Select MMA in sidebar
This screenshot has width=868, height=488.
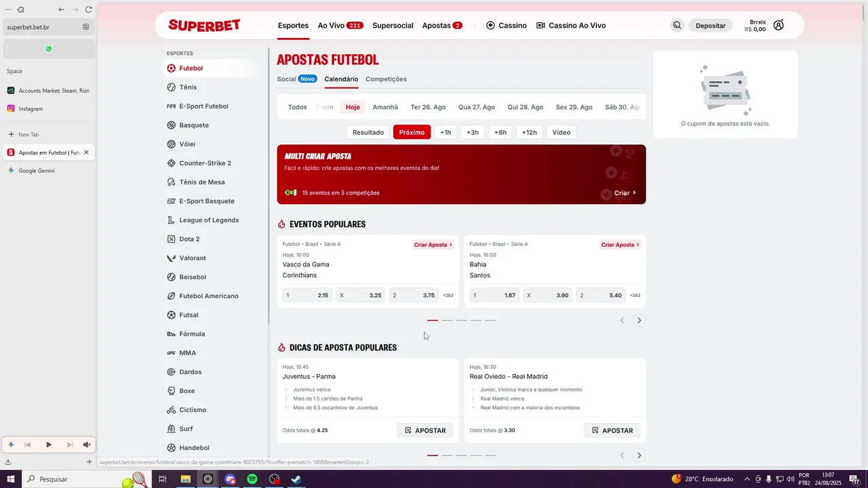181,353
